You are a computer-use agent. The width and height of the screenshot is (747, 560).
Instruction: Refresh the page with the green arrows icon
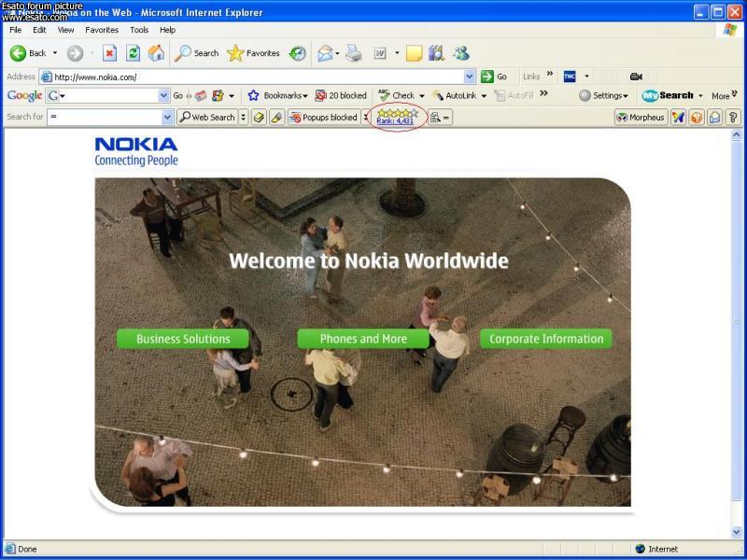click(133, 53)
